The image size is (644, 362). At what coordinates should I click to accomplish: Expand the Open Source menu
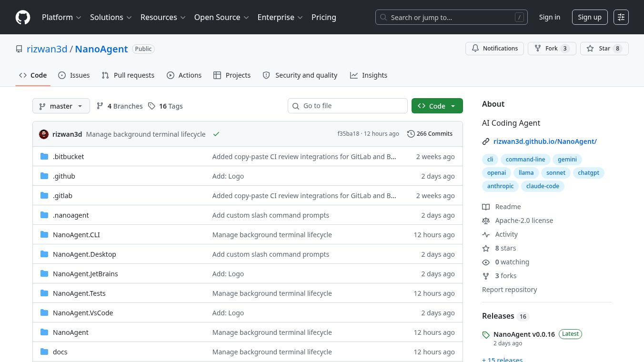221,17
